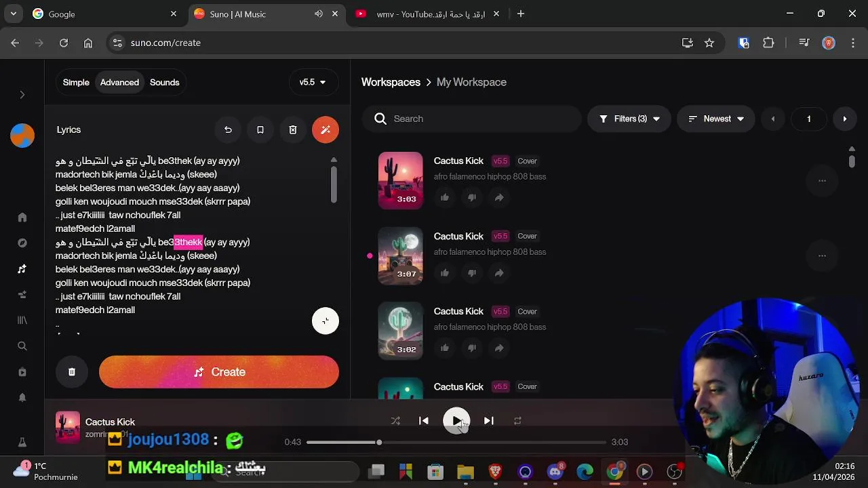Like the Cactus Kick track lasting 3:07

pos(445,272)
